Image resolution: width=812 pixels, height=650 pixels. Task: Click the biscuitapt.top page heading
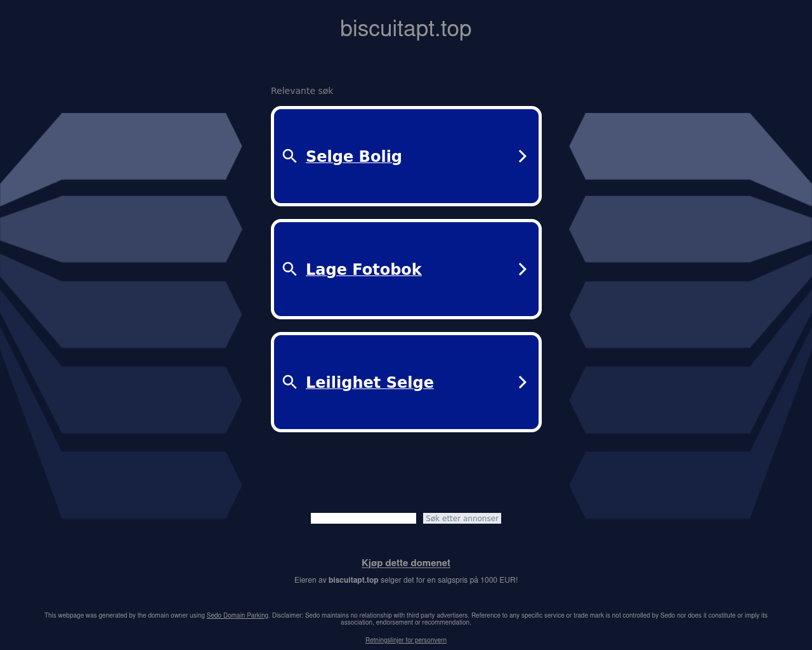[406, 29]
